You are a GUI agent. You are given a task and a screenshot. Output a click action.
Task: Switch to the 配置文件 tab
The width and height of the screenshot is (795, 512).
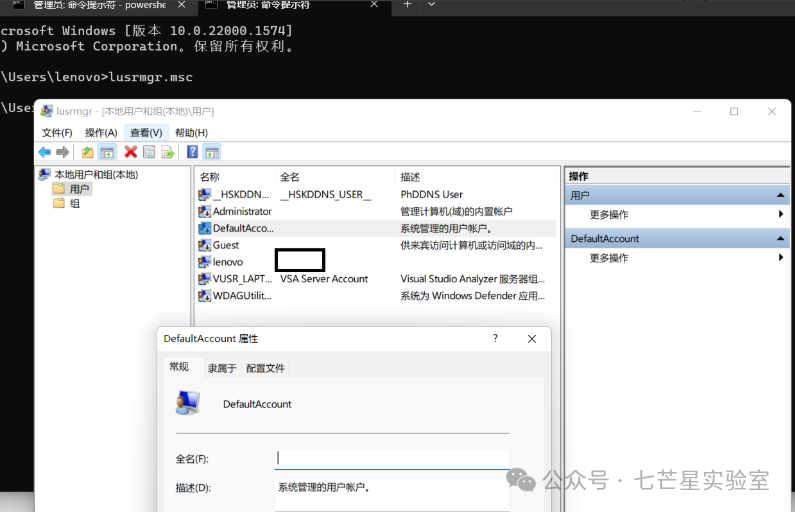[x=265, y=369]
